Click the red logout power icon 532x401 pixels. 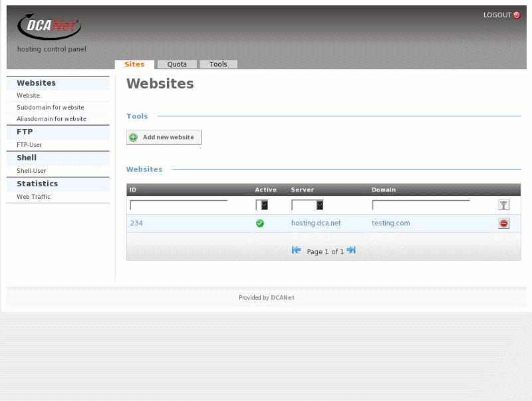(517, 15)
